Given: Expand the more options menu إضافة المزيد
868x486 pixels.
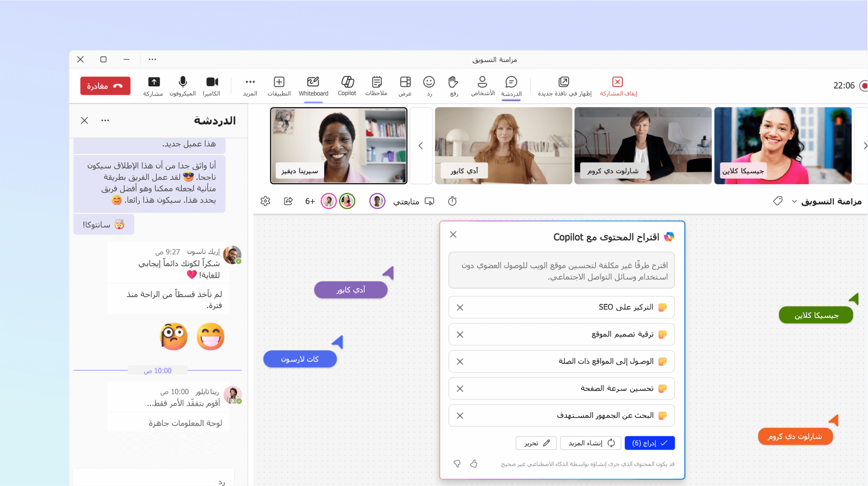Looking at the screenshot, I should tap(250, 86).
